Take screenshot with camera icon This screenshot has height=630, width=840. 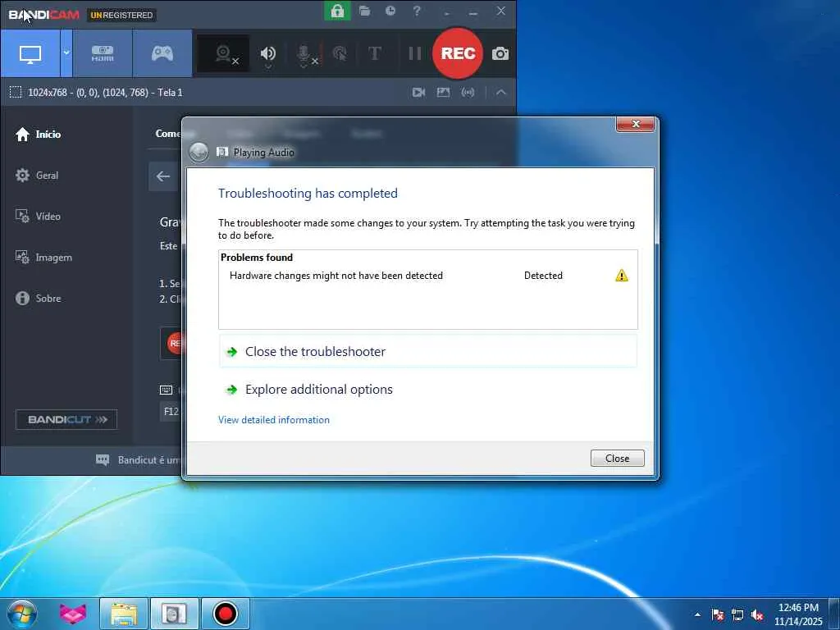point(500,53)
